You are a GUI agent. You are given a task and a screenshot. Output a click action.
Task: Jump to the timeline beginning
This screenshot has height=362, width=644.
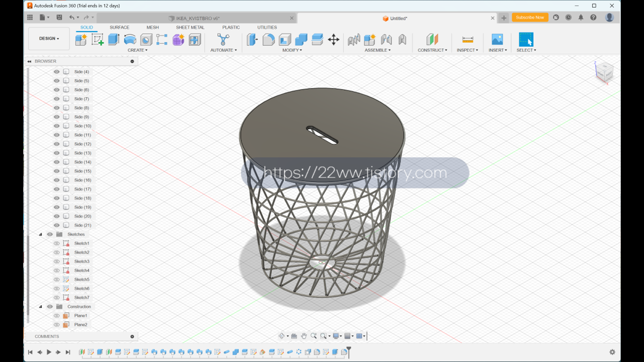30,352
